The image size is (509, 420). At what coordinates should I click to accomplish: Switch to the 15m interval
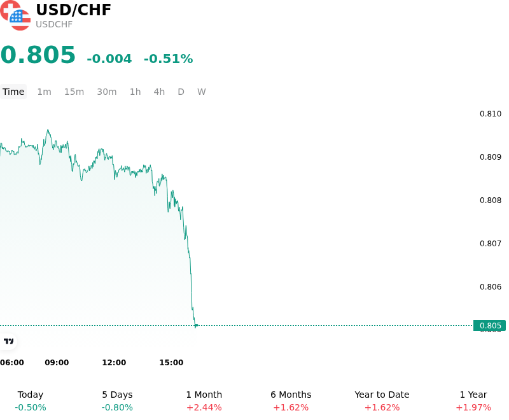coord(74,92)
